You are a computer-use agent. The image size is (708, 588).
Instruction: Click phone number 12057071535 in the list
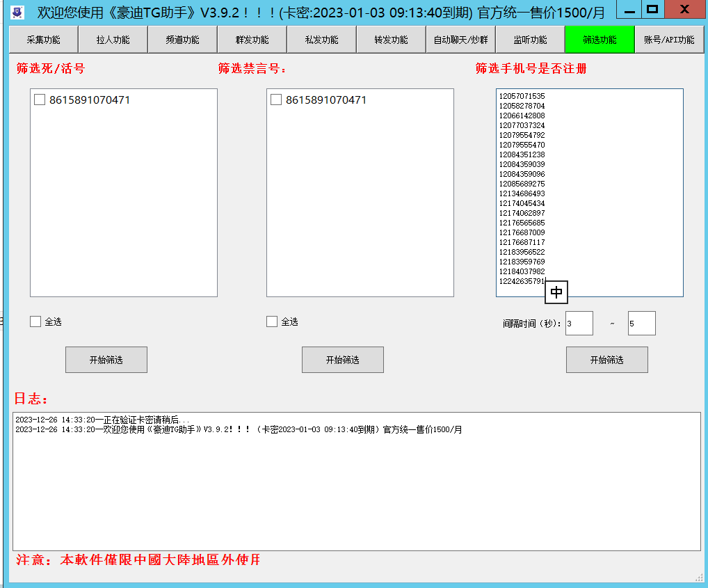click(x=522, y=96)
